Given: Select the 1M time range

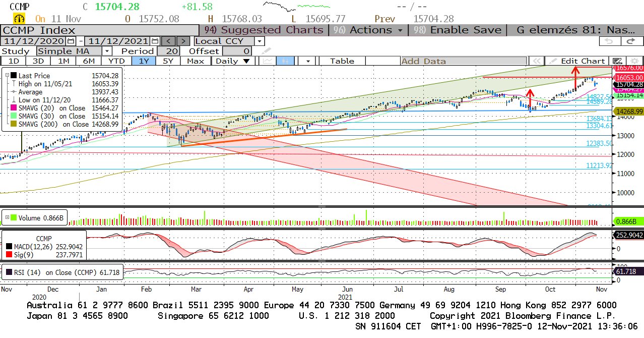Looking at the screenshot, I should 63,61.
